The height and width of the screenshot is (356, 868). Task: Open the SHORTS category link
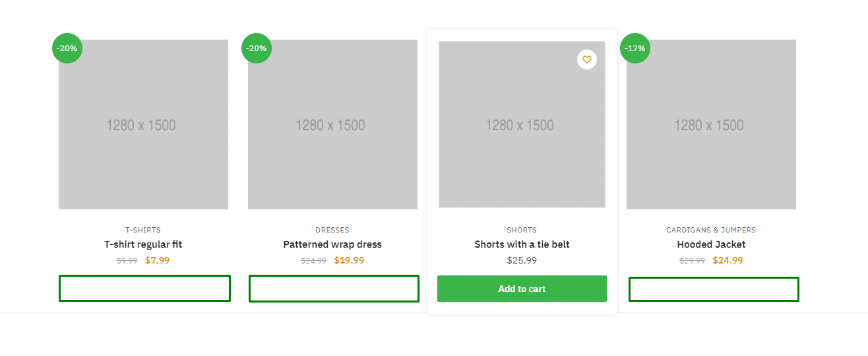click(522, 231)
